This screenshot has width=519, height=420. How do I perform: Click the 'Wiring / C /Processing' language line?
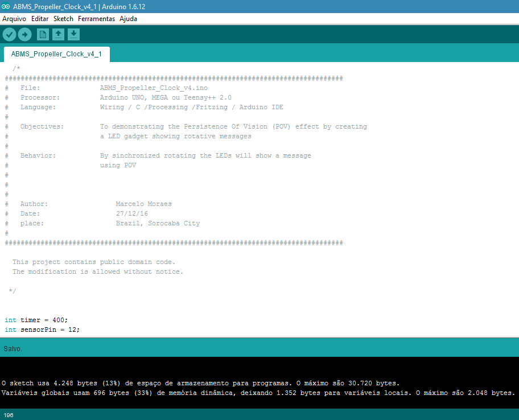(192, 107)
